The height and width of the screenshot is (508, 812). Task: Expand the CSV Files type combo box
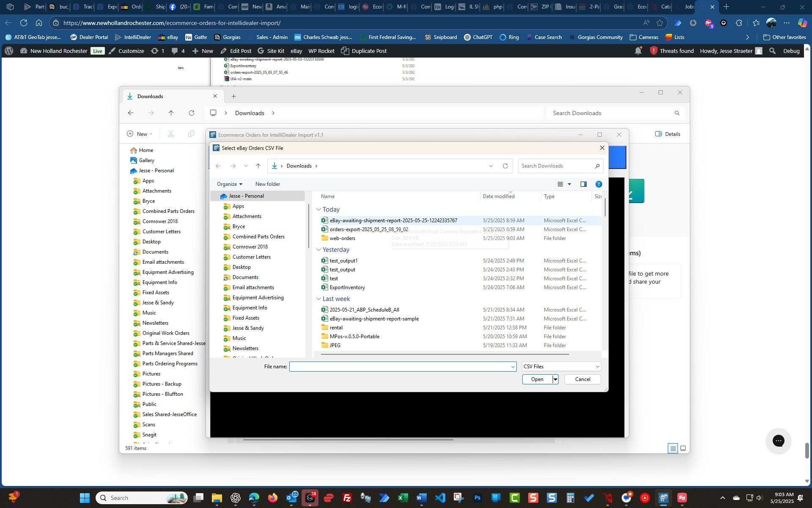561,367
